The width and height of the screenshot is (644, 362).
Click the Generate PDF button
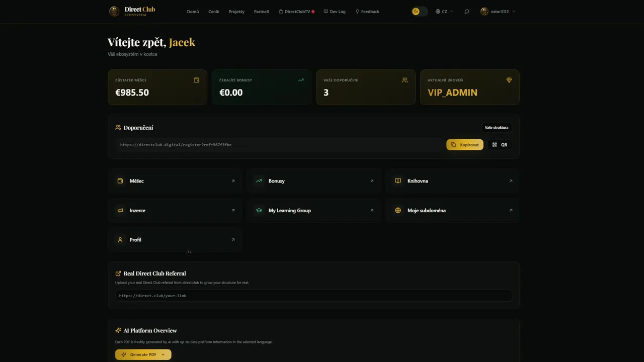(143, 354)
